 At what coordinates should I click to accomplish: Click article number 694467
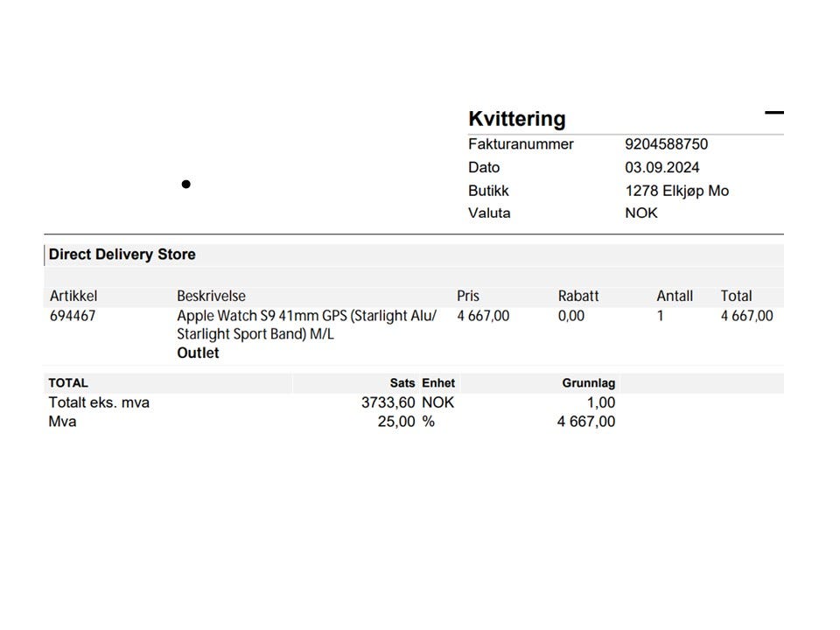[x=73, y=316]
